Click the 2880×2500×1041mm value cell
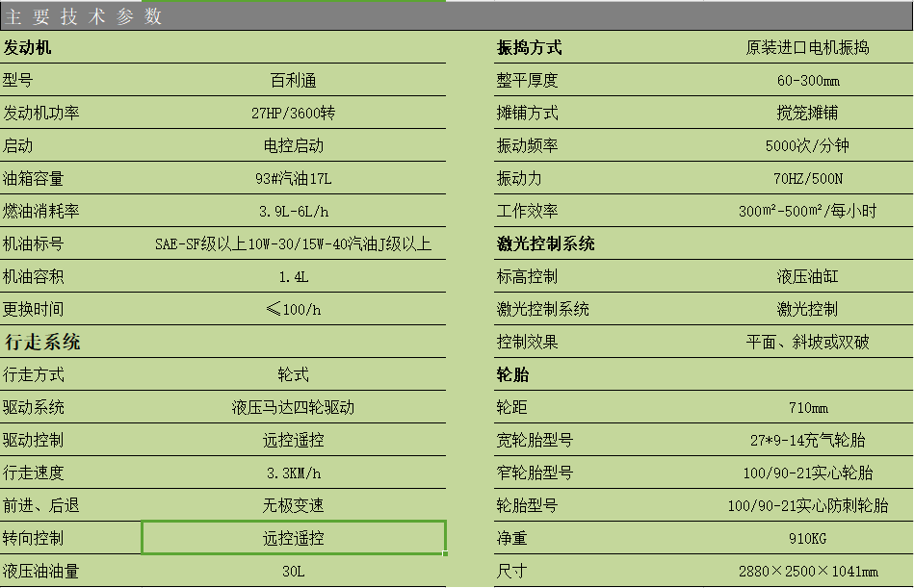914x588 pixels. tap(808, 571)
